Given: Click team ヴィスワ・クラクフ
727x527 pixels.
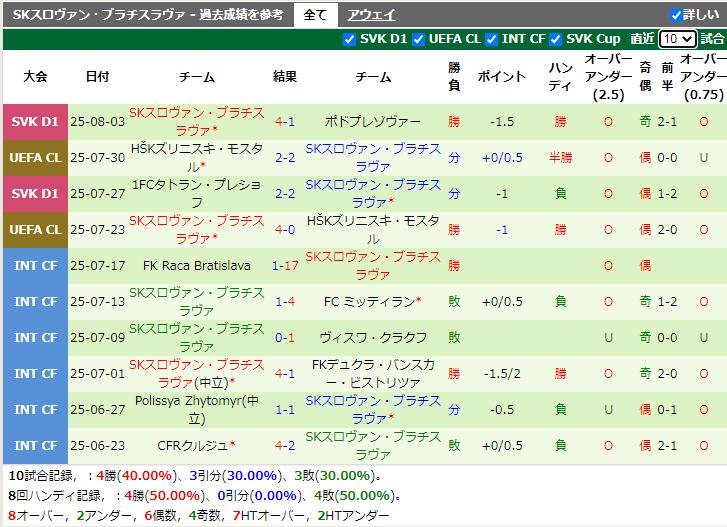Looking at the screenshot, I should point(373,338).
